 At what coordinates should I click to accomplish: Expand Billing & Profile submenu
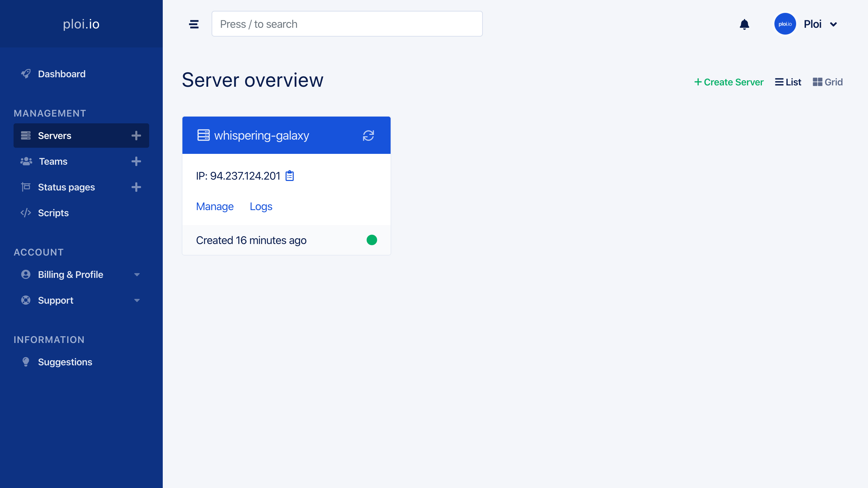pos(137,274)
